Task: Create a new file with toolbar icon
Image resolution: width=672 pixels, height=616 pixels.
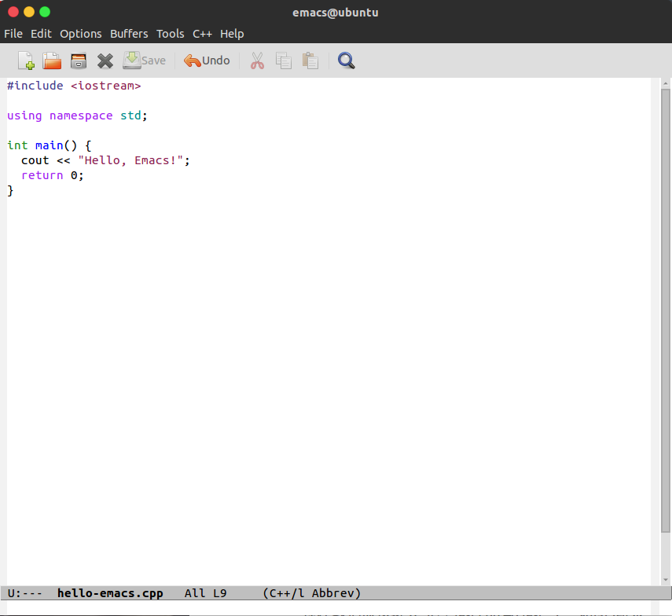Action: click(26, 60)
